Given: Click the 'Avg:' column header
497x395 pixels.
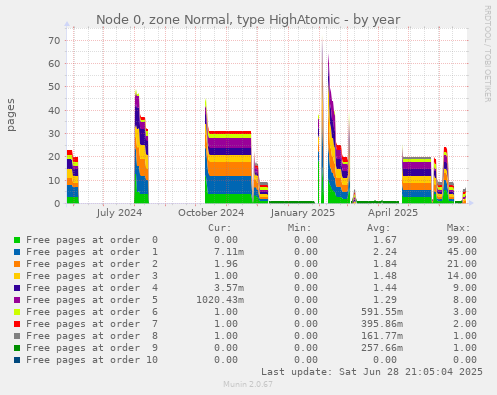Looking at the screenshot, I should 379,228.
